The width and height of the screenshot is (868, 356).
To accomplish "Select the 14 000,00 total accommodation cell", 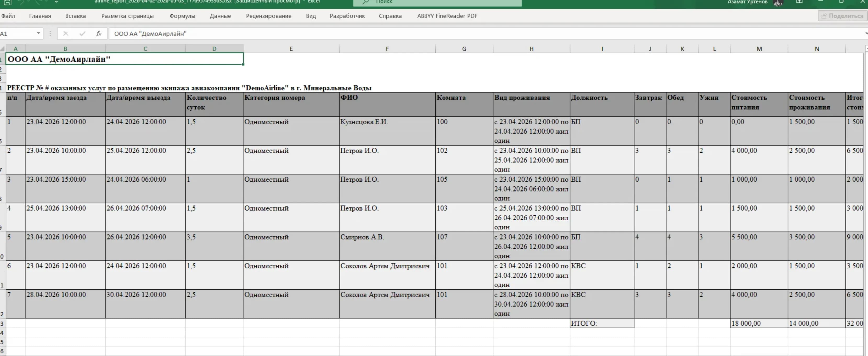I will 817,323.
